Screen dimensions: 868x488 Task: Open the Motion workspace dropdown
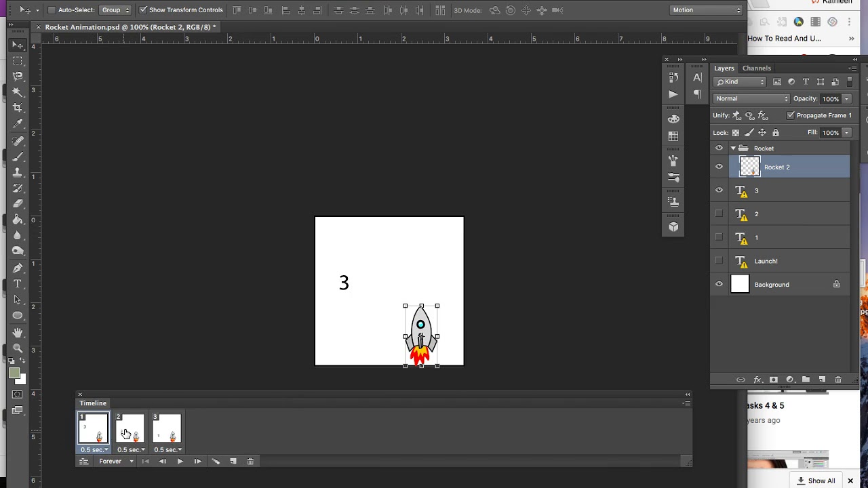[707, 10]
